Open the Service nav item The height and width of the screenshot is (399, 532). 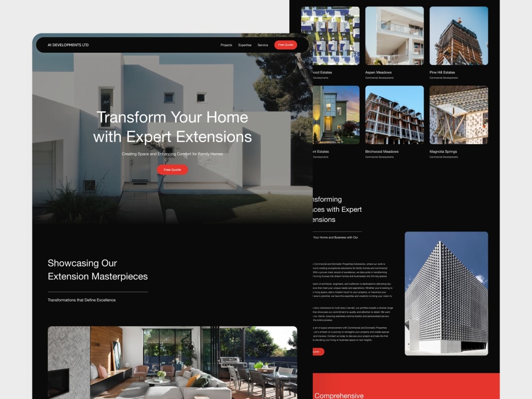click(x=263, y=45)
